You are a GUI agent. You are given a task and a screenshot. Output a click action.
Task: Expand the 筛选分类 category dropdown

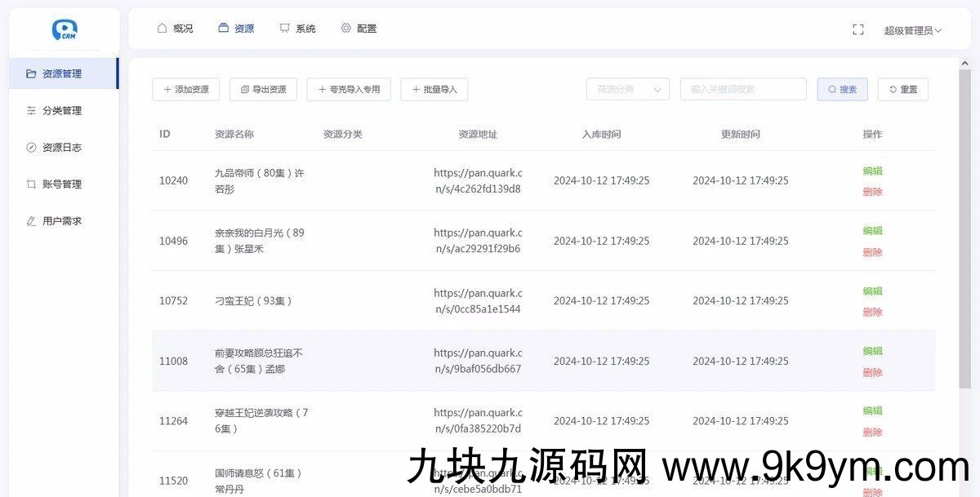point(627,90)
